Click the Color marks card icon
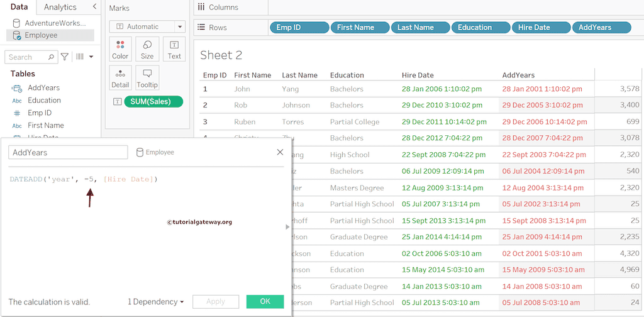This screenshot has width=644, height=317. (x=120, y=45)
